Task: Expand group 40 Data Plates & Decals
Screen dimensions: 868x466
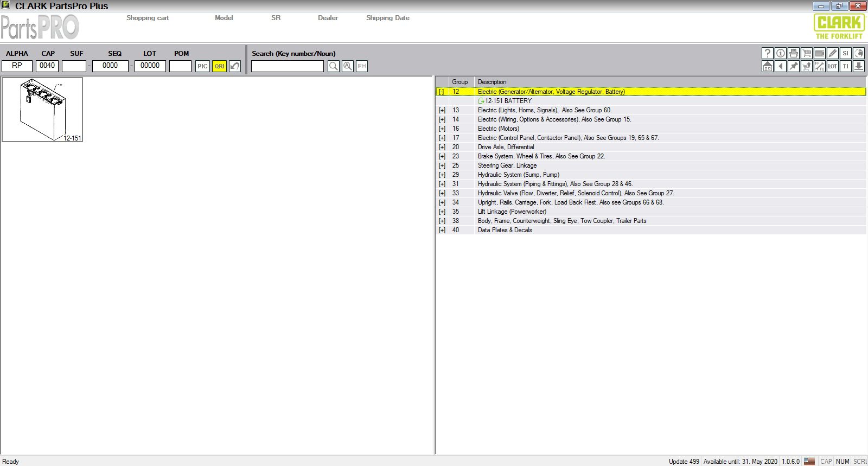Action: click(442, 230)
